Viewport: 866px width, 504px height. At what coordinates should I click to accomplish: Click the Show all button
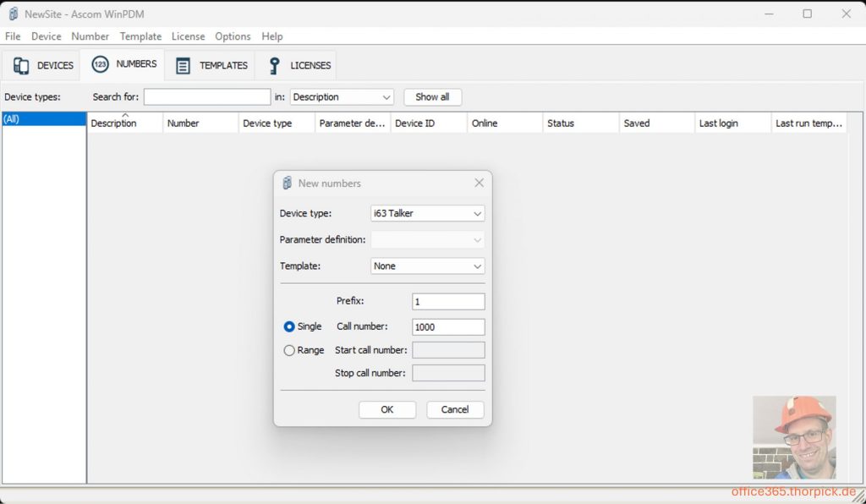click(x=432, y=97)
